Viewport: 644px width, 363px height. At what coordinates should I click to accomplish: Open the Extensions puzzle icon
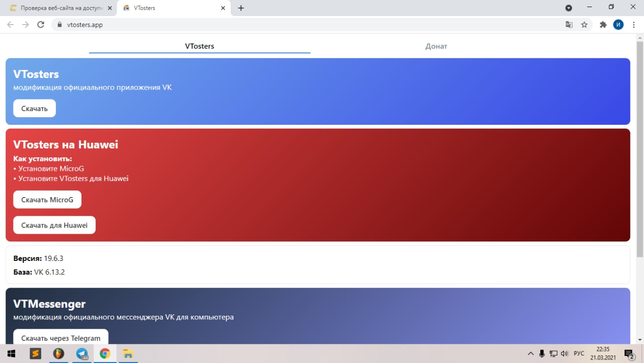603,25
